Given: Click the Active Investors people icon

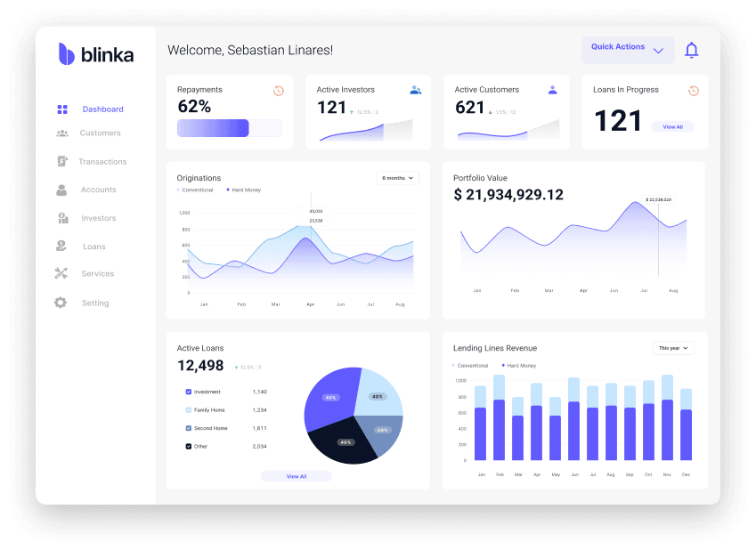Looking at the screenshot, I should pos(415,90).
